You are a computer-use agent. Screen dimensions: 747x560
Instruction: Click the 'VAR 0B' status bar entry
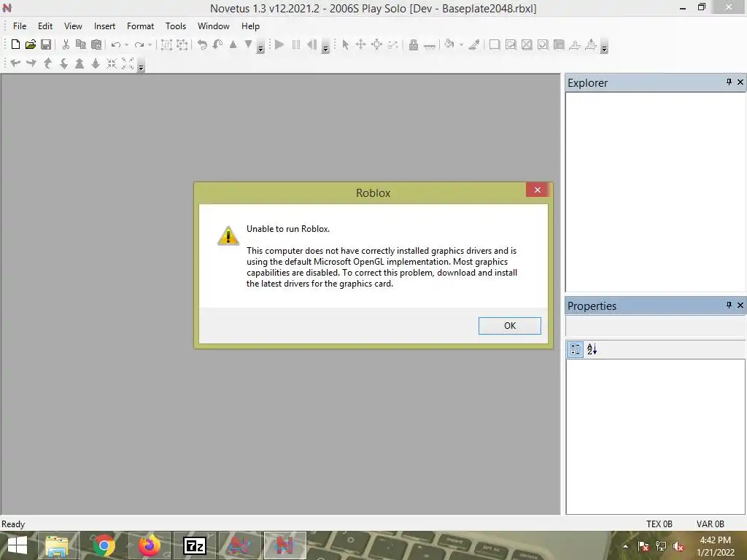[x=711, y=524]
